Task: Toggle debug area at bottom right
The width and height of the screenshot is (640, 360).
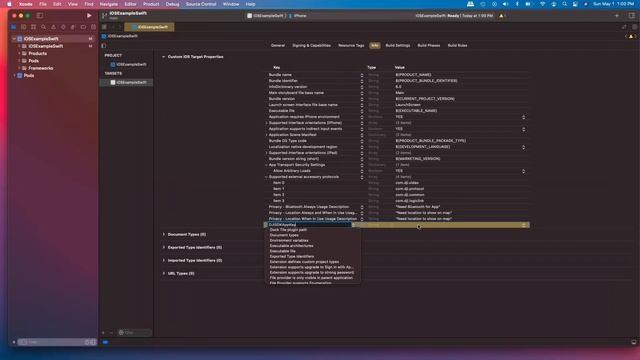Action: pos(634,342)
